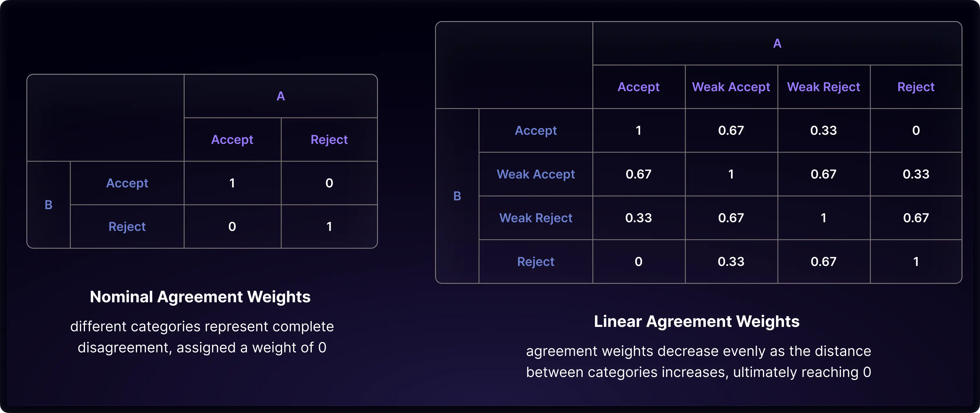Click the Weak Reject row label
980x413 pixels.
[x=536, y=218]
